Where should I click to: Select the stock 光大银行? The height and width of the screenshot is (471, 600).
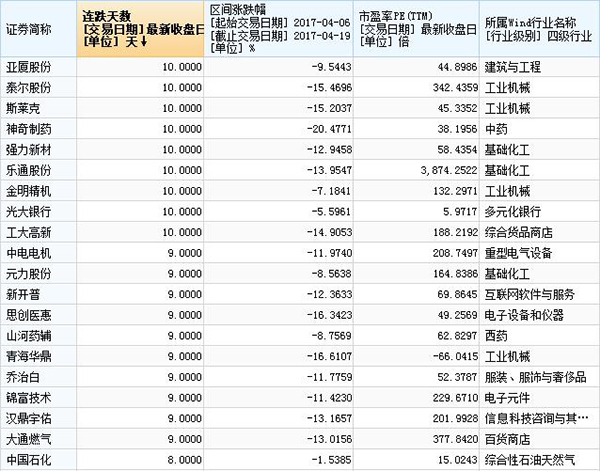tap(28, 212)
